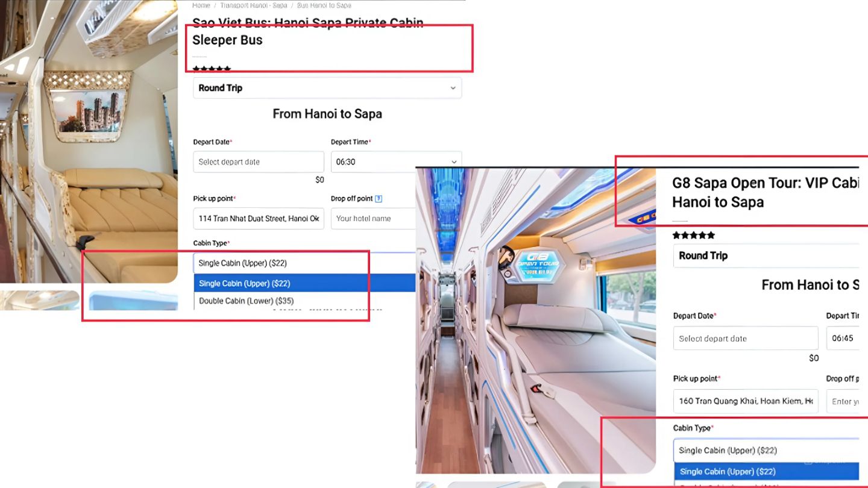
Task: Open Transport Hanoi - Sapa breadcrumb
Action: 253,5
